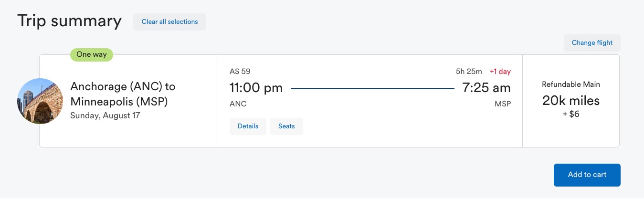Screen dimensions: 644x198
Task: Click the Clear all selections button
Action: pos(169,22)
